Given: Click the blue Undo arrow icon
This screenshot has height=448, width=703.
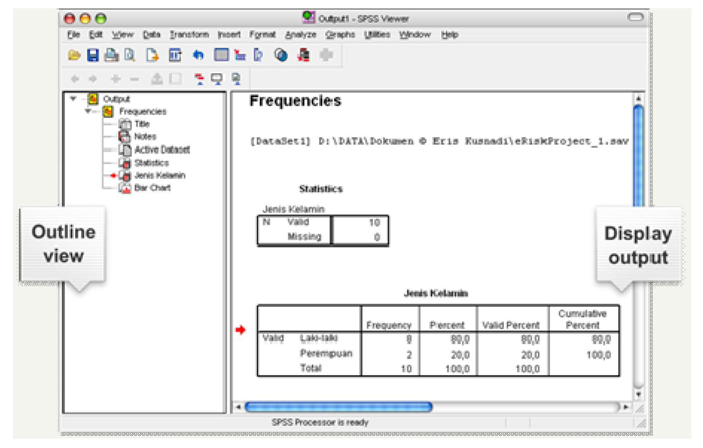Looking at the screenshot, I should [x=198, y=55].
